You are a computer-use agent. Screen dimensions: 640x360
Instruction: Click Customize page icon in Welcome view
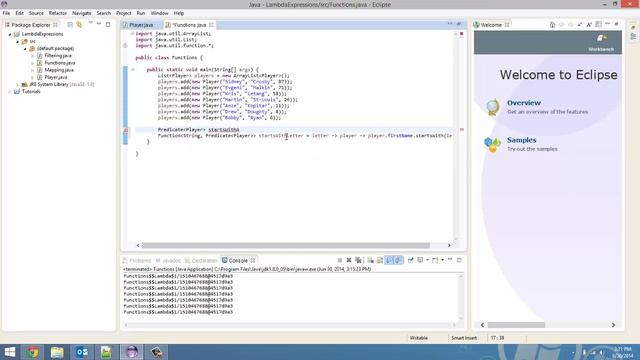(598, 24)
